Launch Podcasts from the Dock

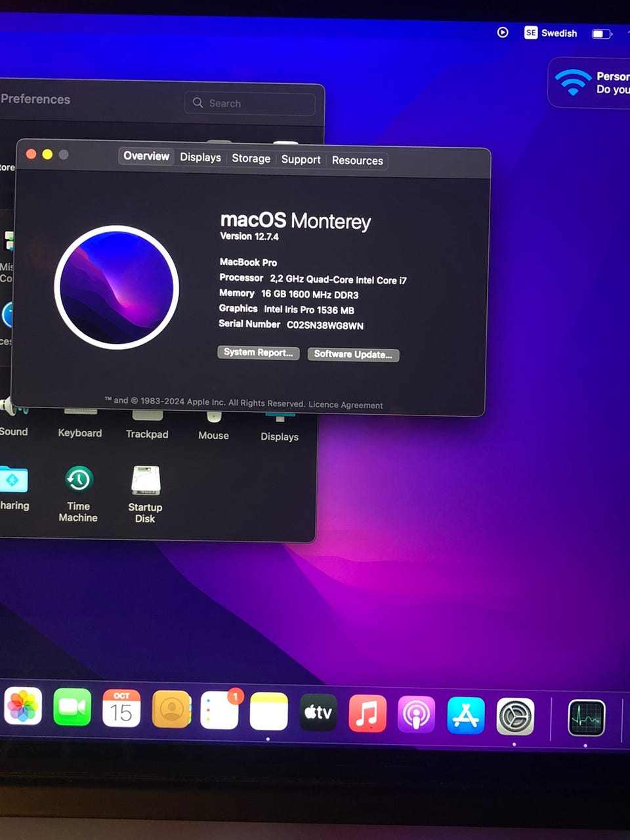(417, 714)
